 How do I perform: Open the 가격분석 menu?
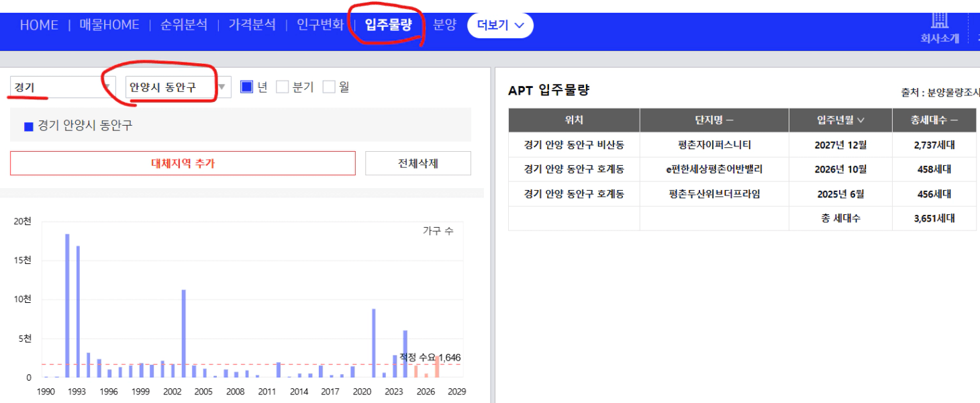[252, 26]
